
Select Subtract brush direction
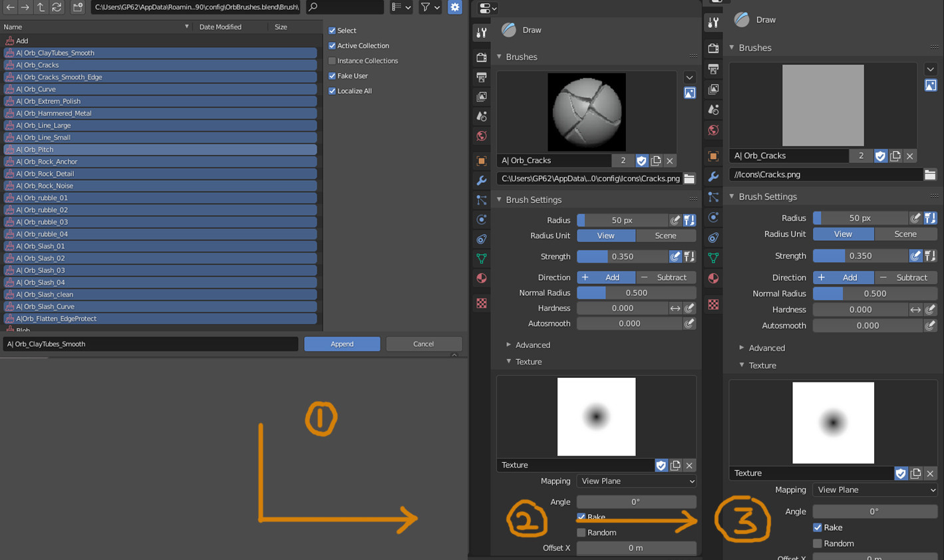666,277
